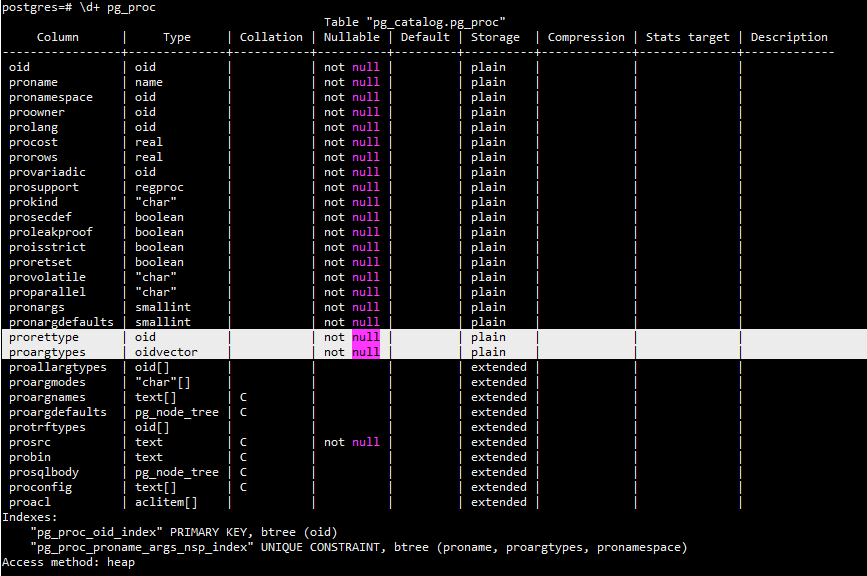The height and width of the screenshot is (576, 867).
Task: Select the prokind column name
Action: [33, 202]
